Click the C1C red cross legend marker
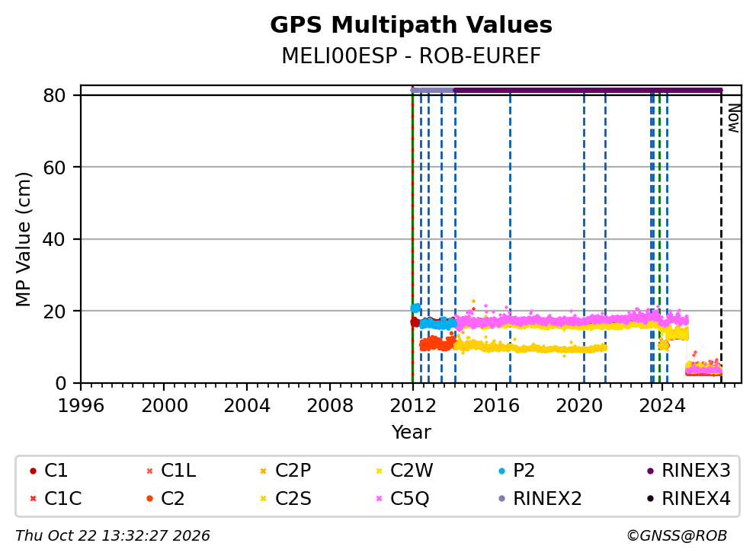756x559 pixels. coord(33,498)
